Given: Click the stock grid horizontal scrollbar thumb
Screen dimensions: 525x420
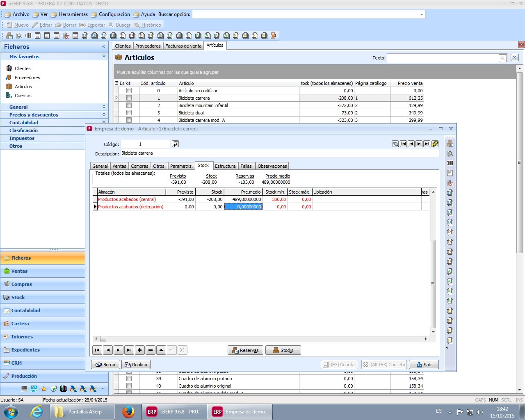Looking at the screenshot, I should (103, 339).
